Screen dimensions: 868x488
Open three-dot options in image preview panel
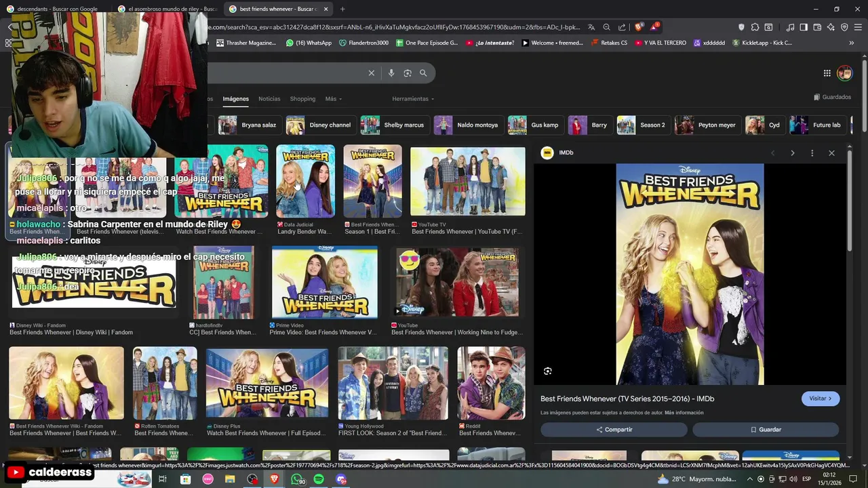(x=812, y=153)
